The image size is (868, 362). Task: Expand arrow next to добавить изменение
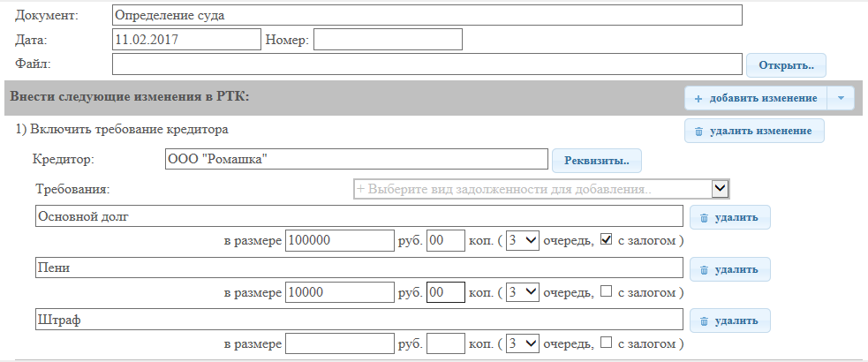point(842,98)
